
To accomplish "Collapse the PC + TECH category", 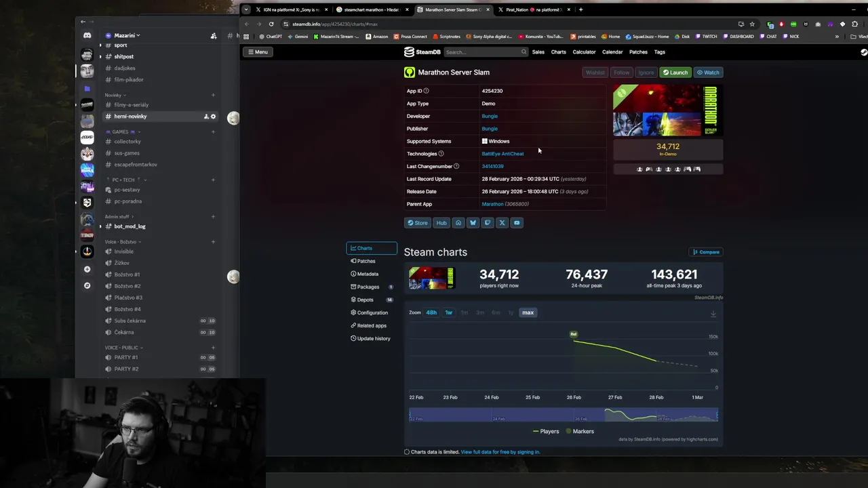I will pos(126,180).
